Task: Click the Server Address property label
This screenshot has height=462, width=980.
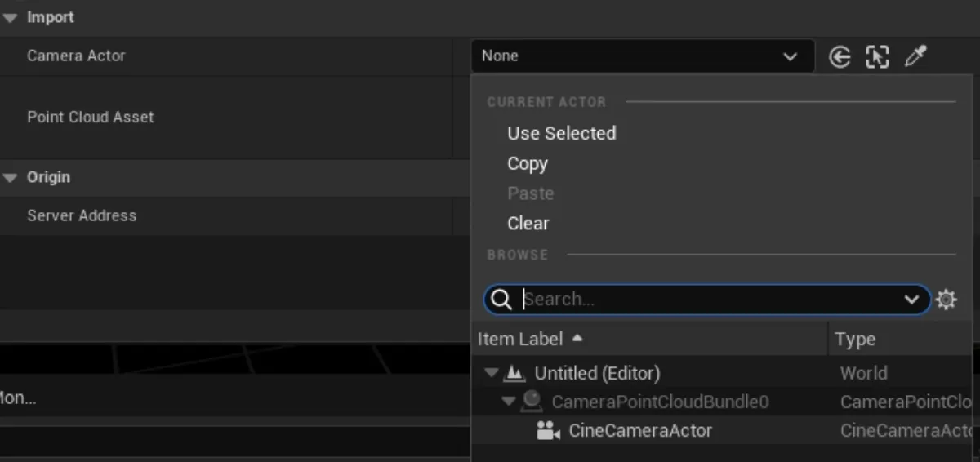Action: pyautogui.click(x=82, y=216)
